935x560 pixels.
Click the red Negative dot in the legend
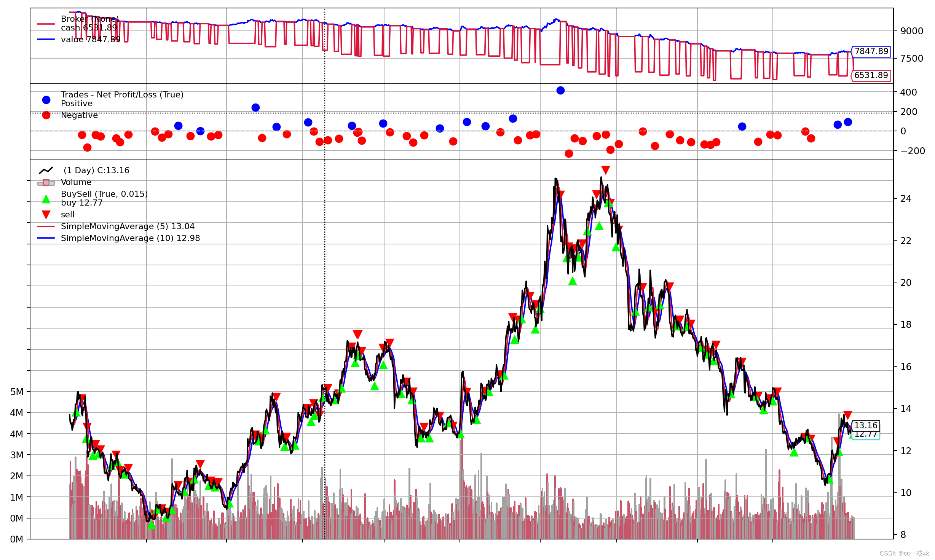(46, 115)
